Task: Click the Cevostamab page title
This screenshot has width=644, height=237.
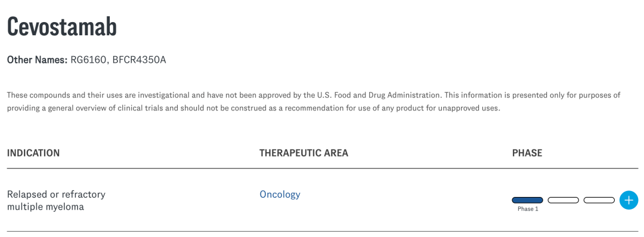Action: tap(62, 27)
